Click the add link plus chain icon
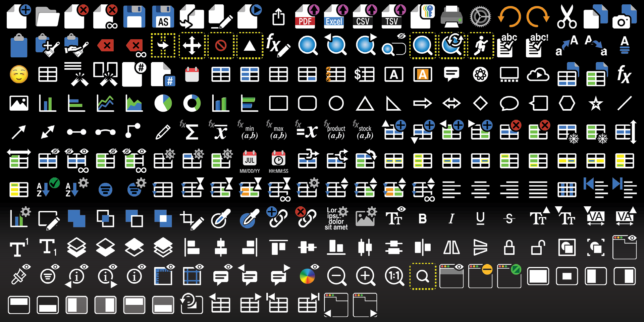The image size is (644, 322). 277,217
